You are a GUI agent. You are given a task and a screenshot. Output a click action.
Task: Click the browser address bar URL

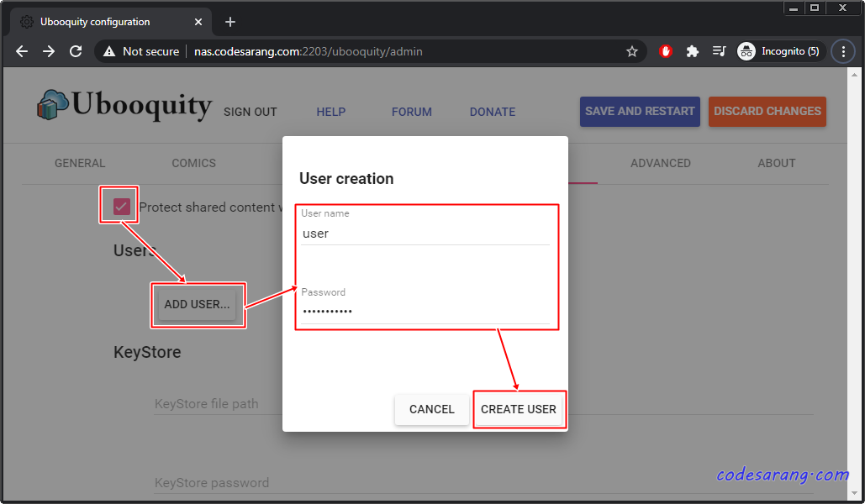(x=309, y=51)
